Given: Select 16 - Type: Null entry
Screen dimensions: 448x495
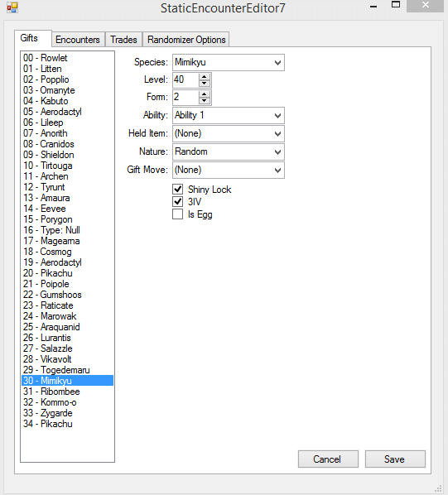Looking at the screenshot, I should (x=67, y=230).
